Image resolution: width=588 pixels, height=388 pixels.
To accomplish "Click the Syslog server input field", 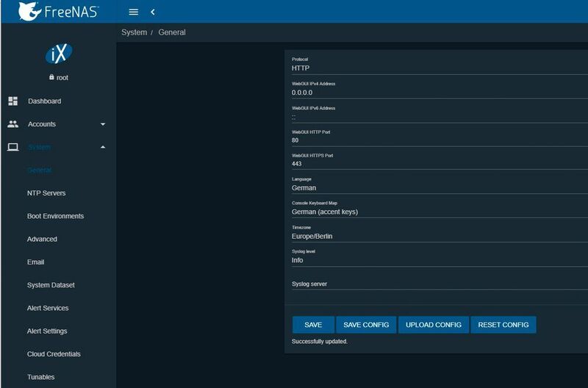I will (x=440, y=284).
